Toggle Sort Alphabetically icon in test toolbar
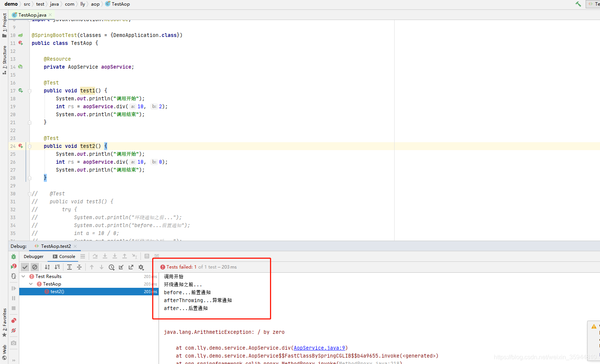Viewport: 600px width, 364px height. (x=47, y=267)
